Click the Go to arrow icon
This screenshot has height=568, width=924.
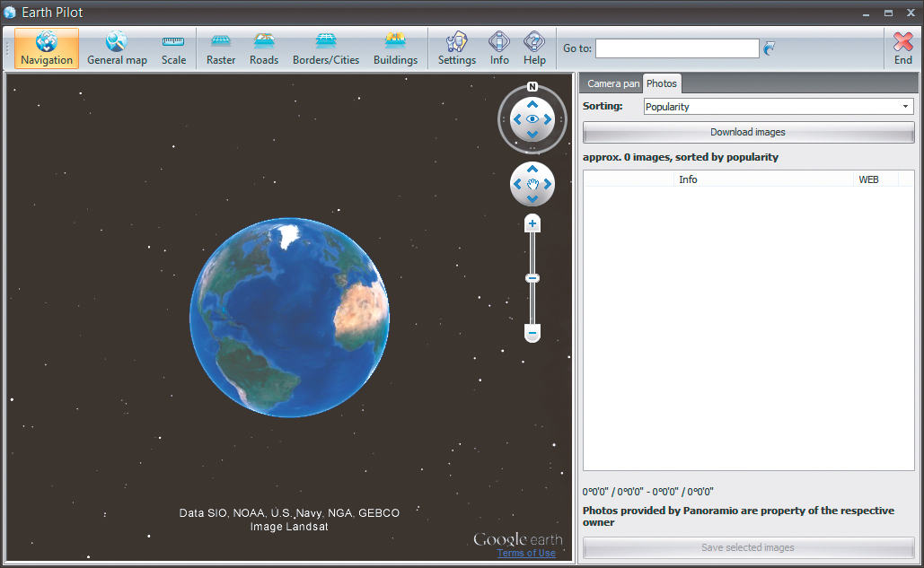[x=770, y=48]
